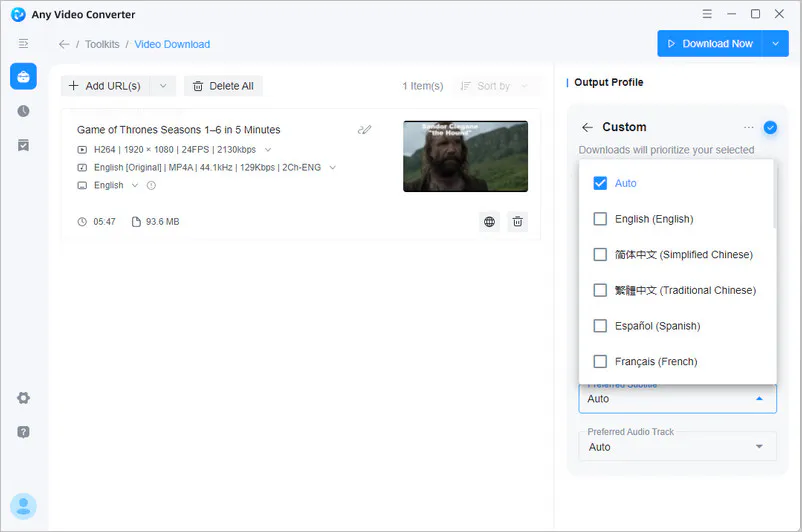Click the Output Profile heading
The width and height of the screenshot is (802, 532).
click(609, 82)
